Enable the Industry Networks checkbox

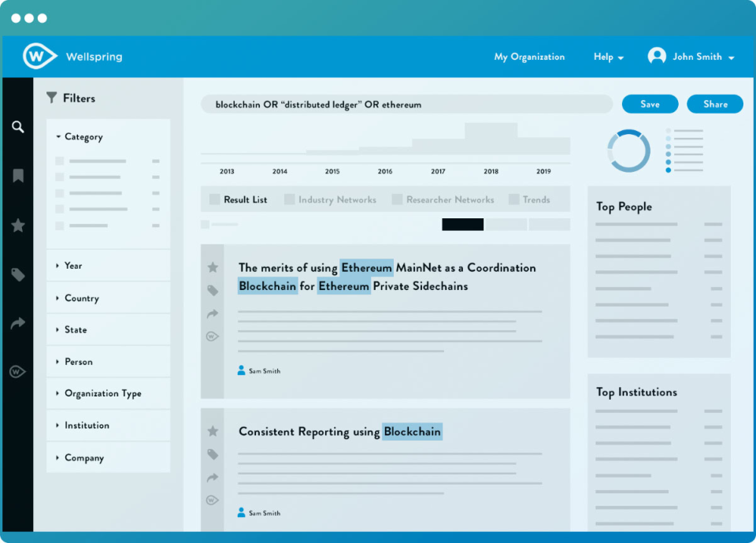pos(290,199)
